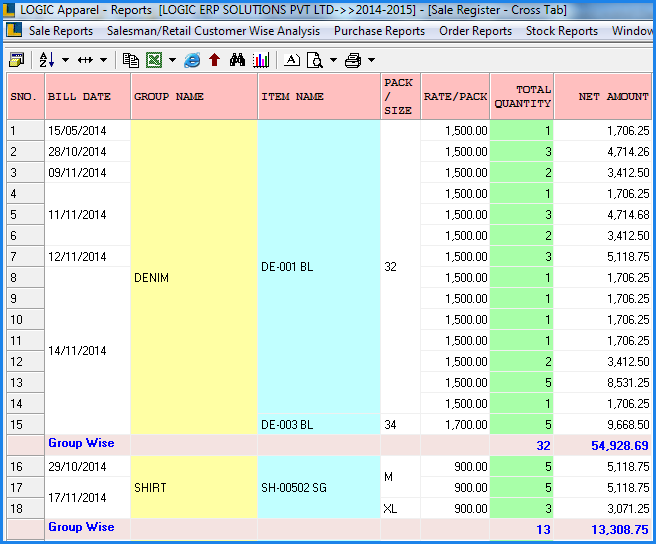Open the Purchase Reports menu
Screen dimensions: 656x544
coord(379,31)
